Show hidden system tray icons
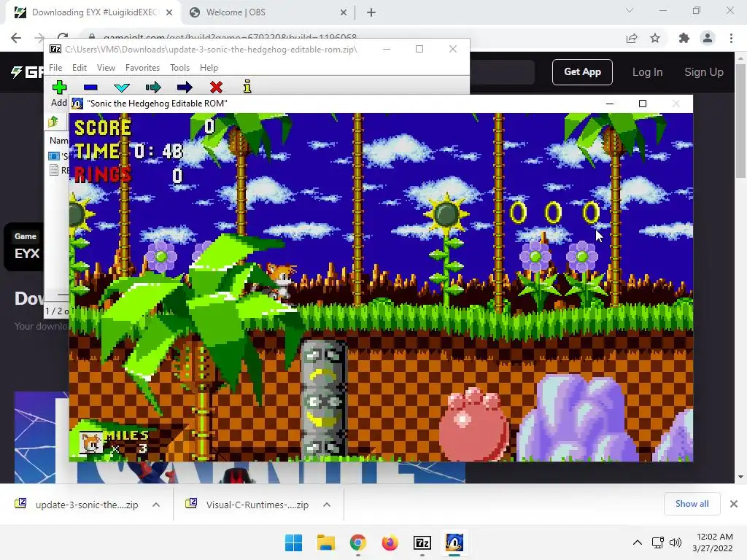 coord(638,542)
